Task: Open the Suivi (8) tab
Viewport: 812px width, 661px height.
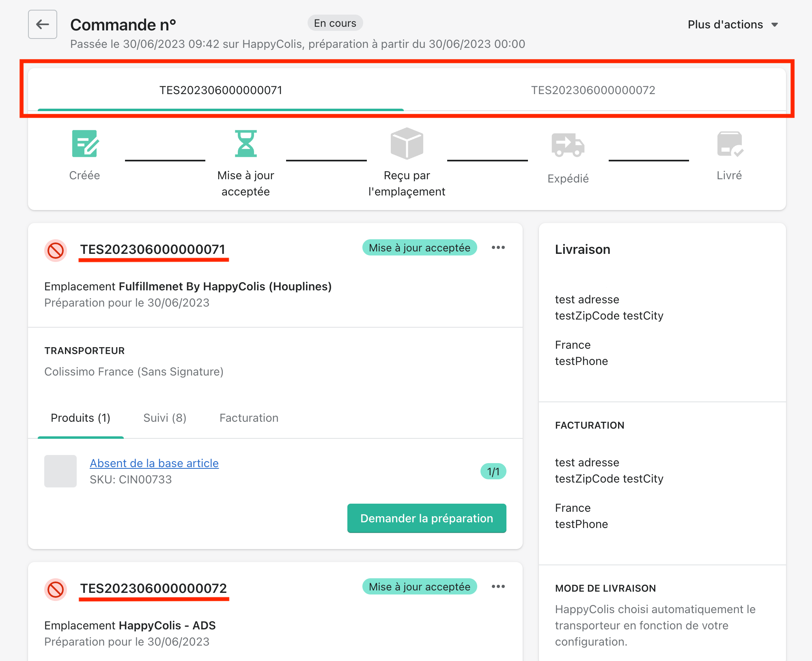Action: click(165, 418)
